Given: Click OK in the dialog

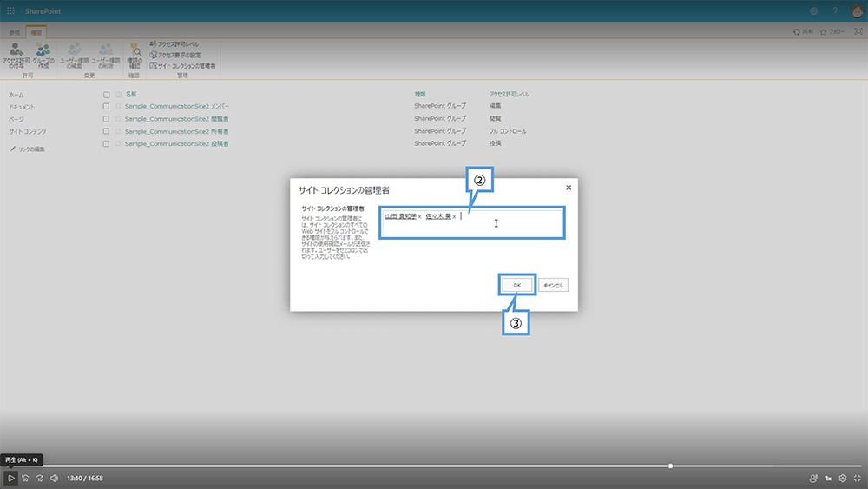Looking at the screenshot, I should click(x=517, y=285).
